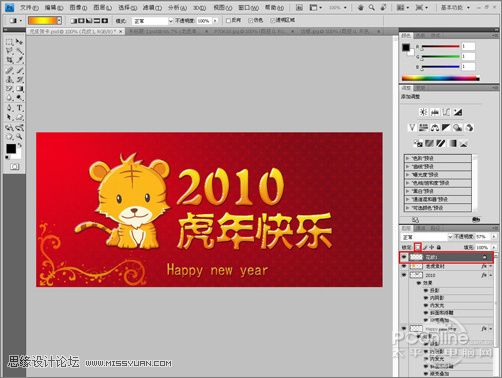This screenshot has width=502, height=378.
Task: Select the Zoom tool in toolbox
Action: (20, 137)
